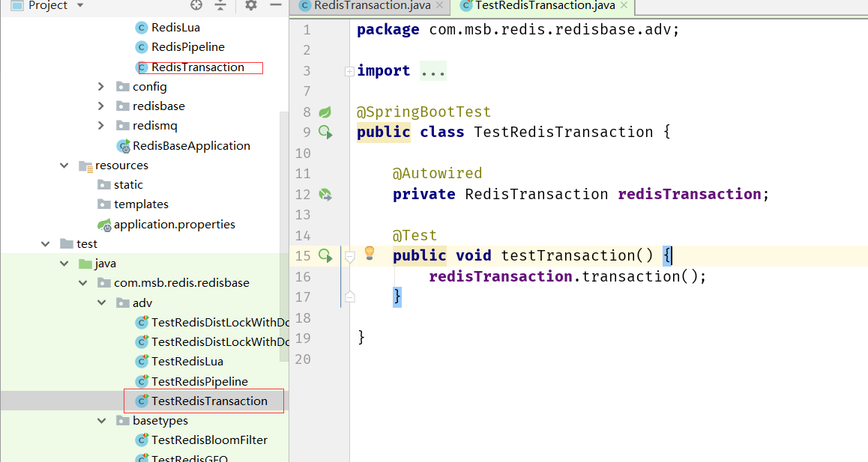The height and width of the screenshot is (462, 868).
Task: Click the @Autowired annotation
Action: point(437,173)
